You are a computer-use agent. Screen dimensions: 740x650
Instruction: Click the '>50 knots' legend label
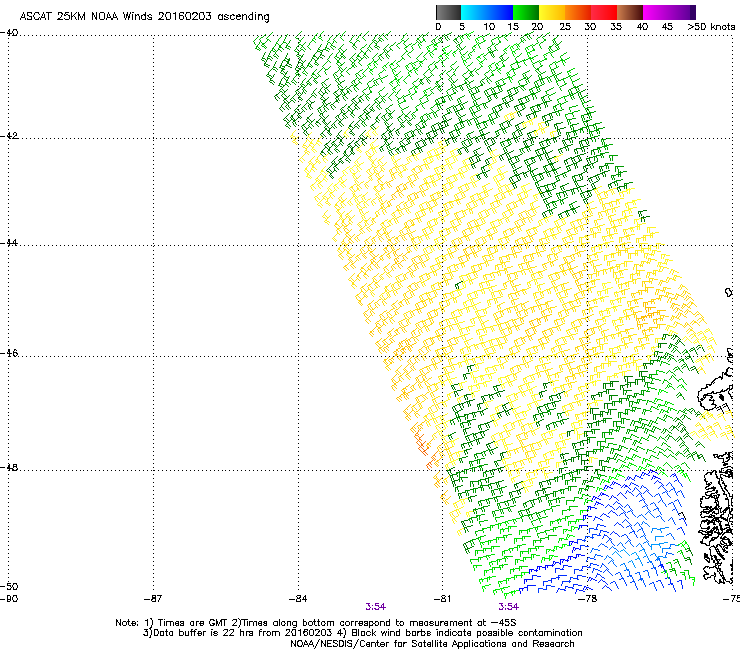coord(711,27)
